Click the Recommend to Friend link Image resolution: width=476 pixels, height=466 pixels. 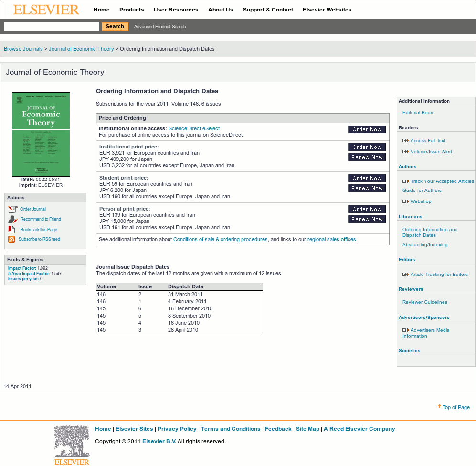coord(41,219)
